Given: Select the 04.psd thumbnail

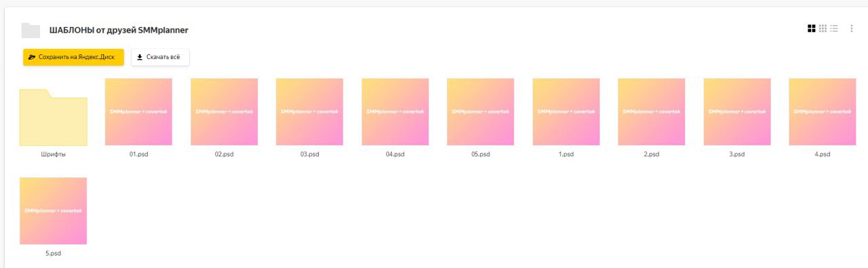Looking at the screenshot, I should [x=395, y=112].
